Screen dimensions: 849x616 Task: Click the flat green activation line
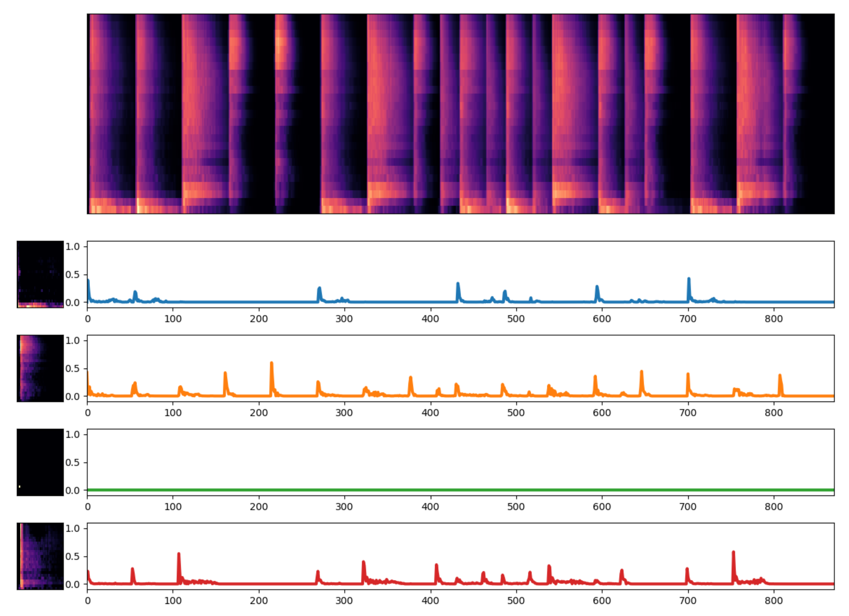pyautogui.click(x=461, y=490)
